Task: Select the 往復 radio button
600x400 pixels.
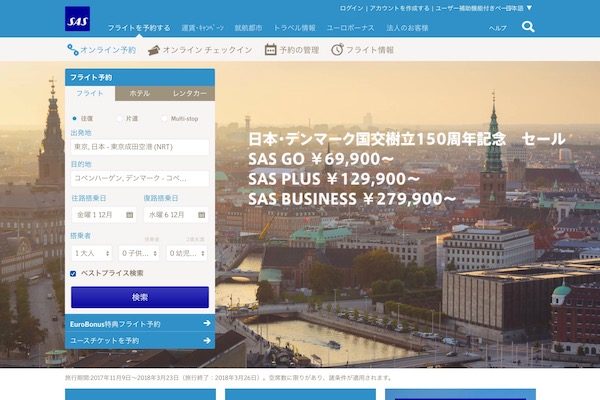Action: 74,119
